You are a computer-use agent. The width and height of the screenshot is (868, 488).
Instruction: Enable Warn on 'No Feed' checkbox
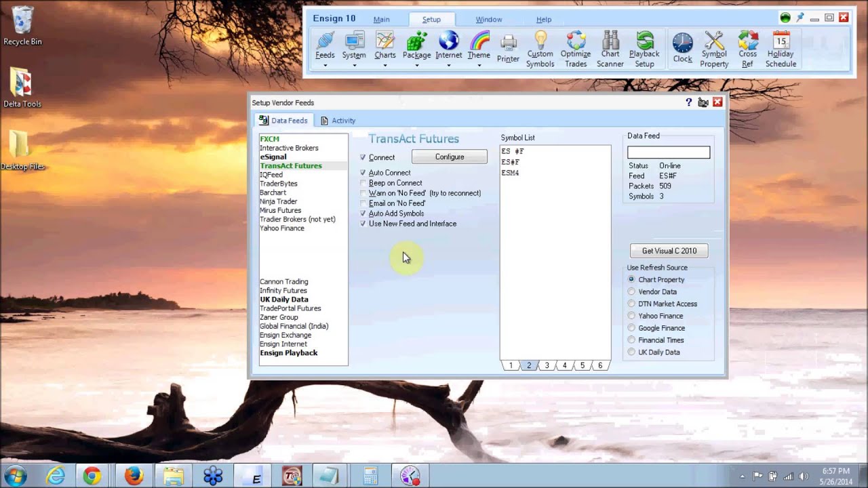363,193
